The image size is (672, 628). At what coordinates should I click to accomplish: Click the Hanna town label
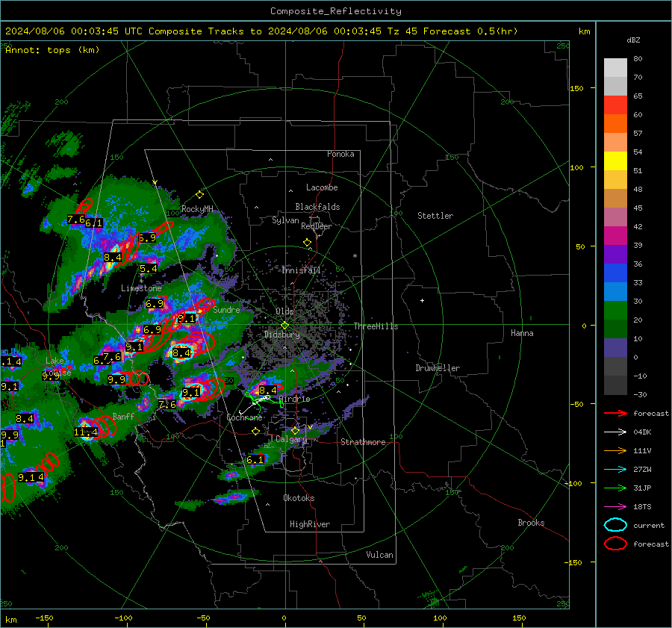coord(522,333)
